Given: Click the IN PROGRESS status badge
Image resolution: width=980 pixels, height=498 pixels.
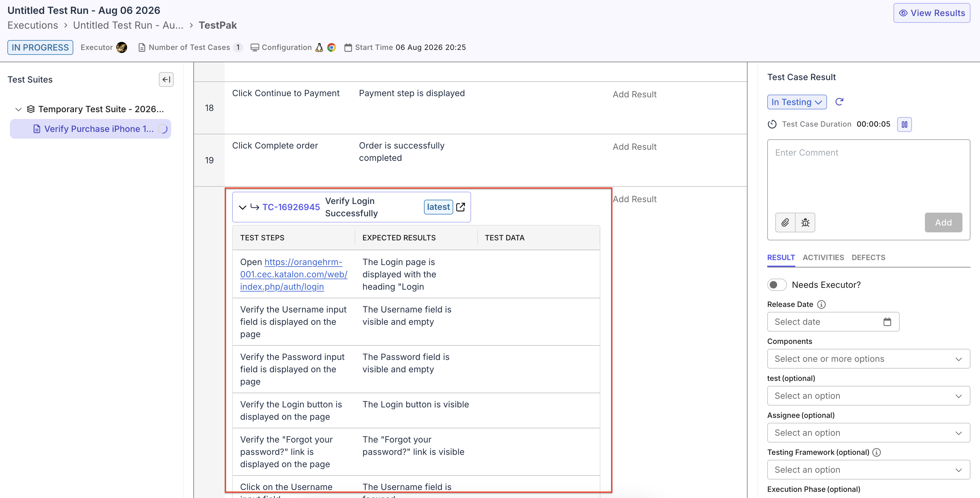Looking at the screenshot, I should click(x=40, y=47).
